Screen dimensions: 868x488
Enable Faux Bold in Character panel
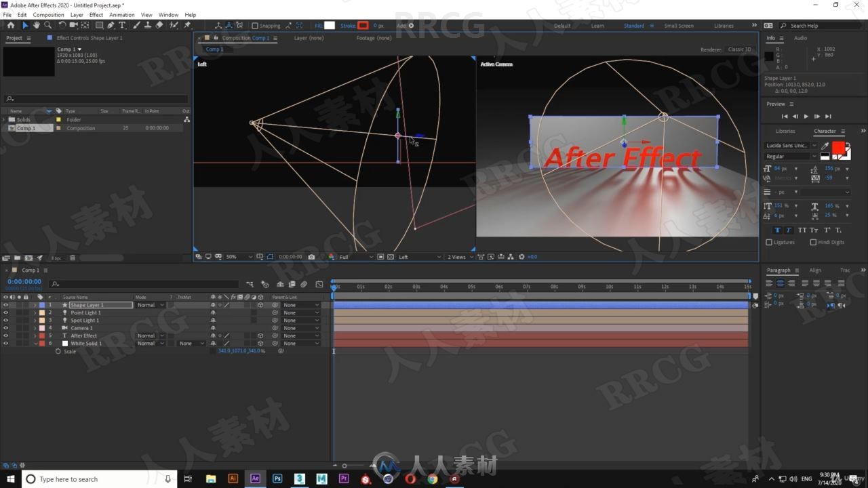777,230
